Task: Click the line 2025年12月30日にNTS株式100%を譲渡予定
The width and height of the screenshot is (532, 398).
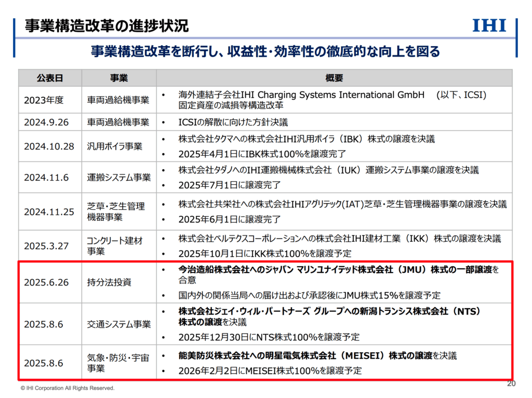Action: 269,337
